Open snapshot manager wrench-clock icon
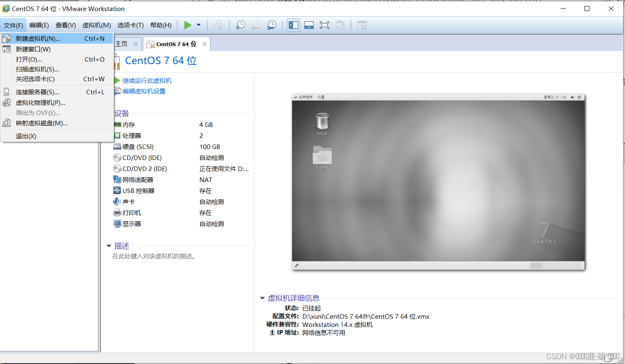 coord(272,25)
